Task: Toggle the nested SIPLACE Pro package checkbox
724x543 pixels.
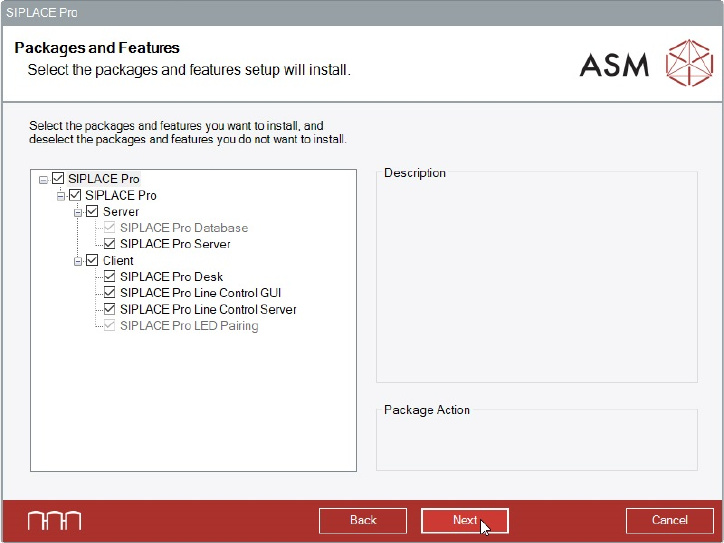Action: pos(75,195)
